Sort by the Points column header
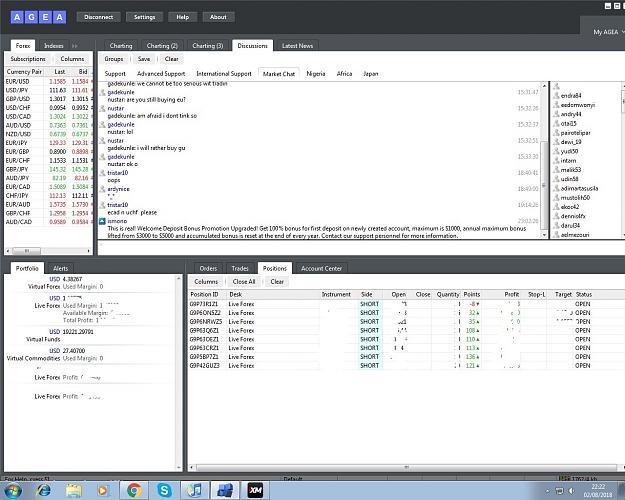Image resolution: width=625 pixels, height=500 pixels. click(472, 295)
